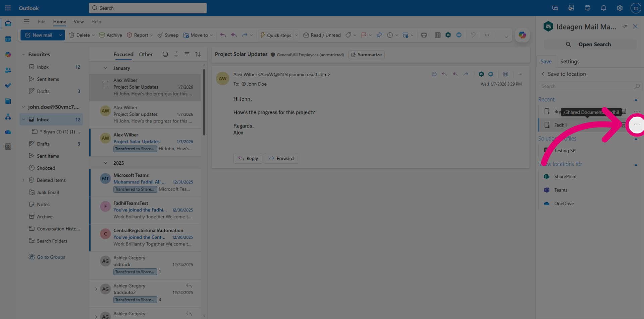The image size is (644, 319).
Task: Click the Forward arrow icon in email header
Action: click(x=466, y=74)
